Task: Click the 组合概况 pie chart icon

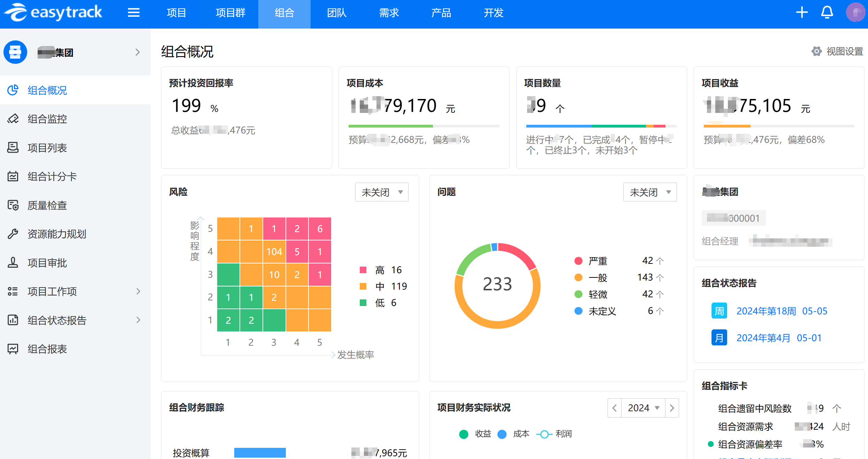Action: tap(13, 90)
